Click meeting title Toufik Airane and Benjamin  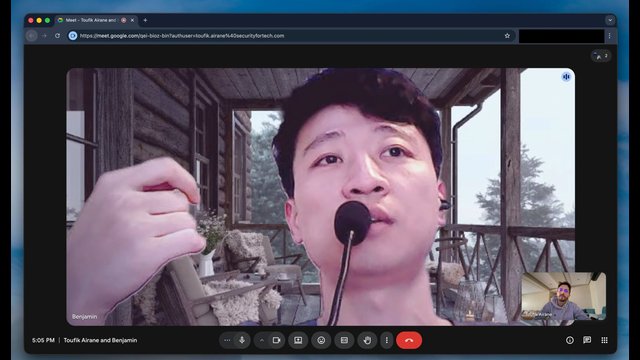[100, 340]
